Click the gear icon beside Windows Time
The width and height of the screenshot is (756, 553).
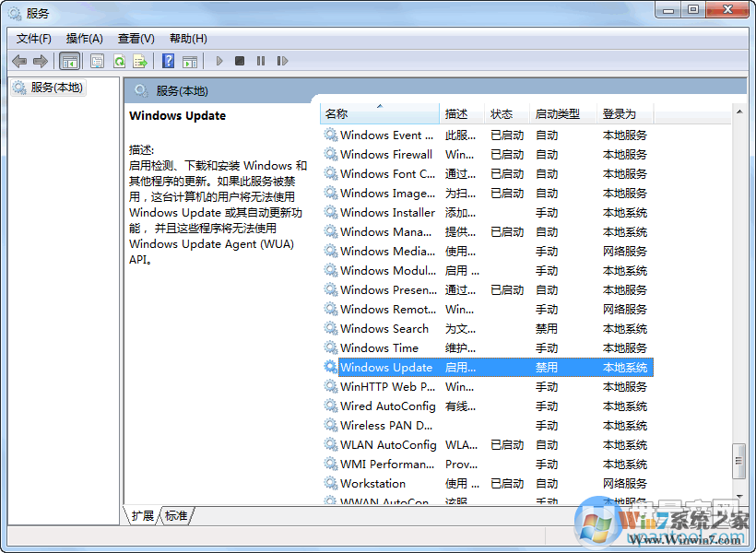pos(330,347)
